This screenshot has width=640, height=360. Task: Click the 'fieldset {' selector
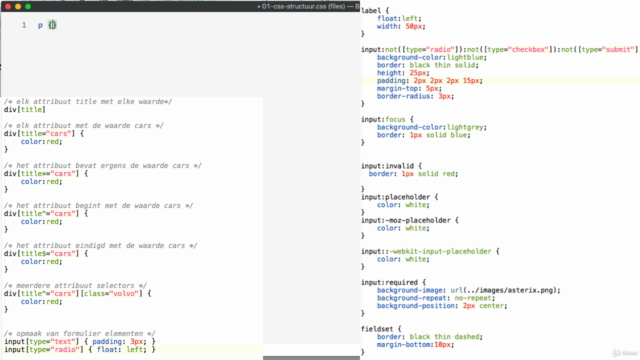click(381, 329)
